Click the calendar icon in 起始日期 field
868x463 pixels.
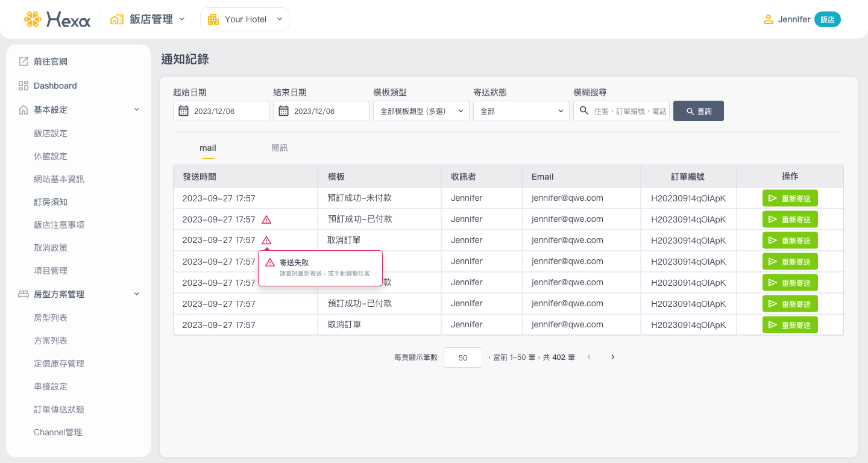coord(184,111)
